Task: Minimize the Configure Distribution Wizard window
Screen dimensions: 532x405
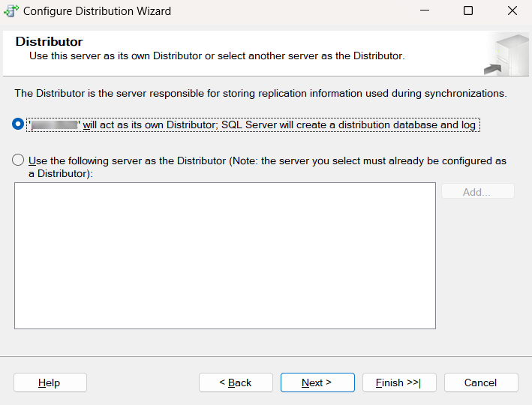Action: click(425, 11)
